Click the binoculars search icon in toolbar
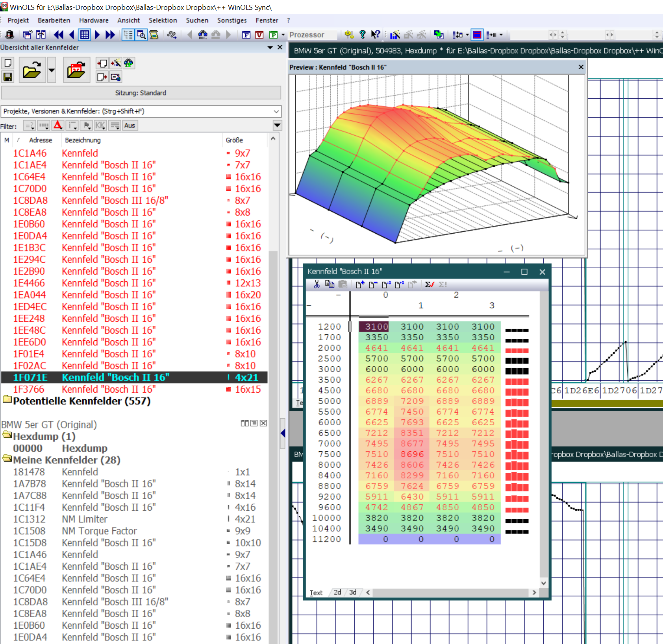Screen dimensions: 663x644 click(x=202, y=35)
